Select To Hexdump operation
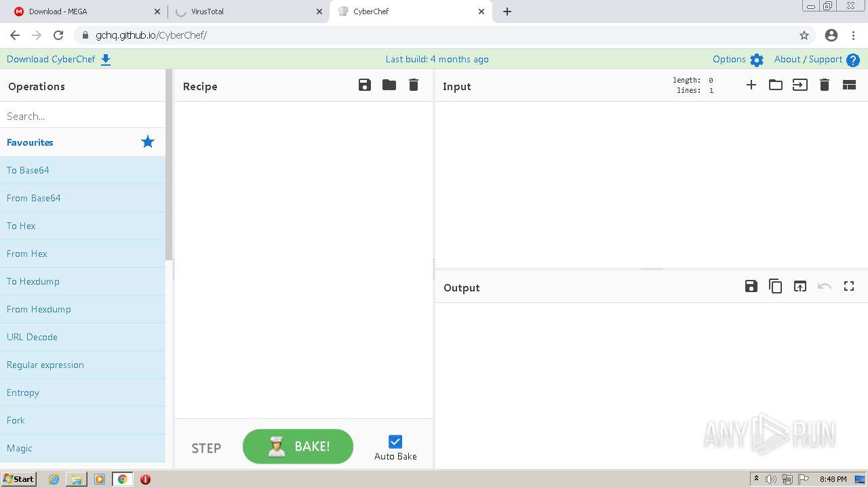 (83, 281)
